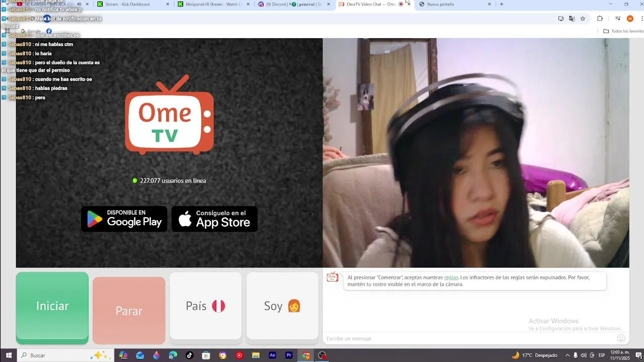Click the install app icon in address bar

coord(561,19)
